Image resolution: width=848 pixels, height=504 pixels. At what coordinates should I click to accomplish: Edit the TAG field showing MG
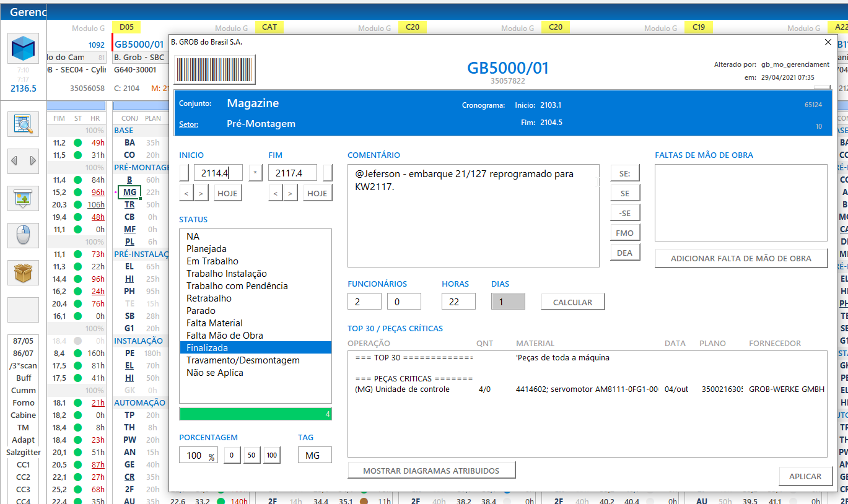point(315,455)
